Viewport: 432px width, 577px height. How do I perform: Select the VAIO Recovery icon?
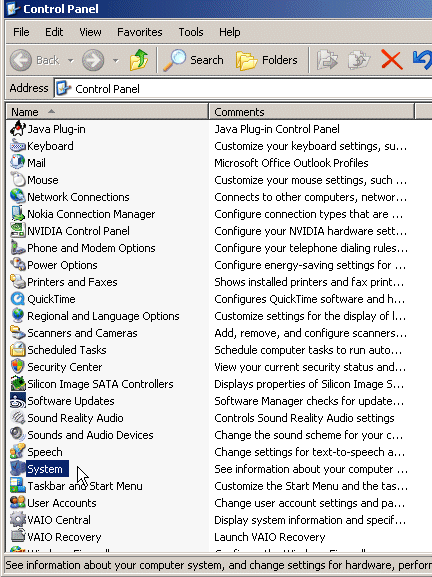click(x=18, y=537)
